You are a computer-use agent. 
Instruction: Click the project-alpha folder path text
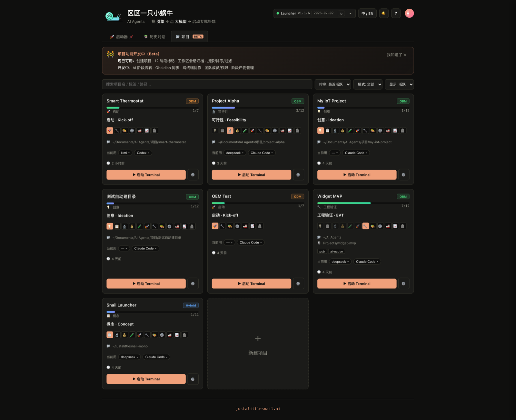pyautogui.click(x=251, y=142)
